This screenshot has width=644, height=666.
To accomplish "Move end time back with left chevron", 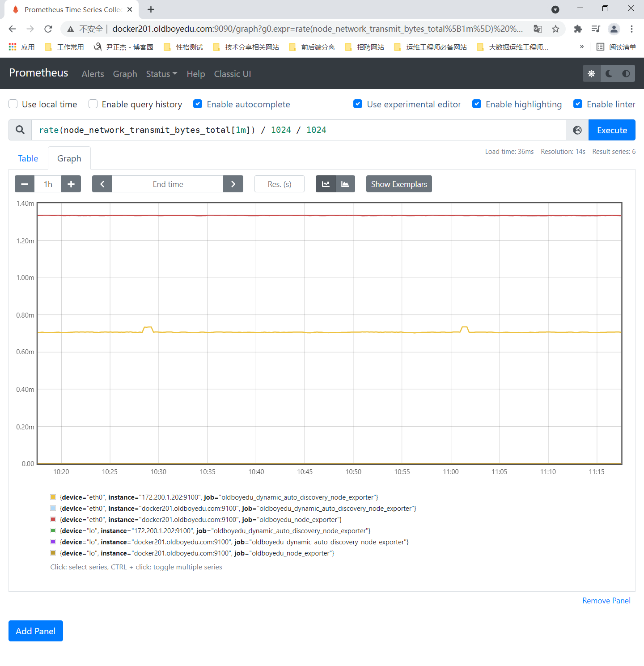I will coord(102,184).
